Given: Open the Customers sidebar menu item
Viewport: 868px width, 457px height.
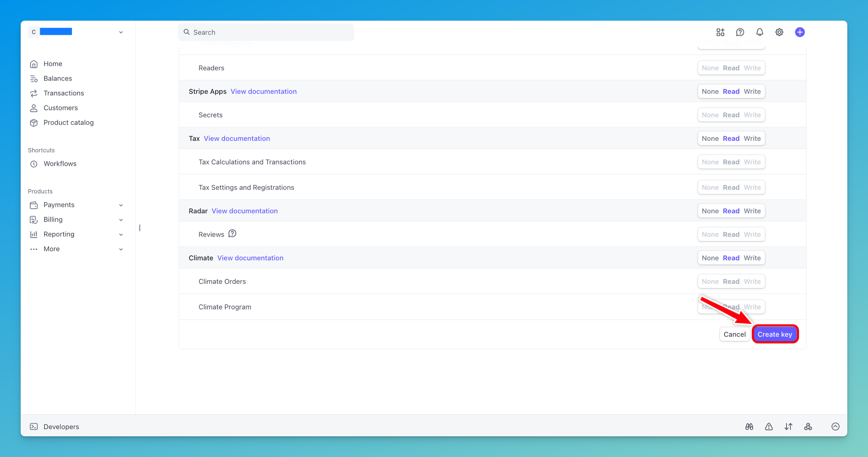Looking at the screenshot, I should (x=60, y=108).
